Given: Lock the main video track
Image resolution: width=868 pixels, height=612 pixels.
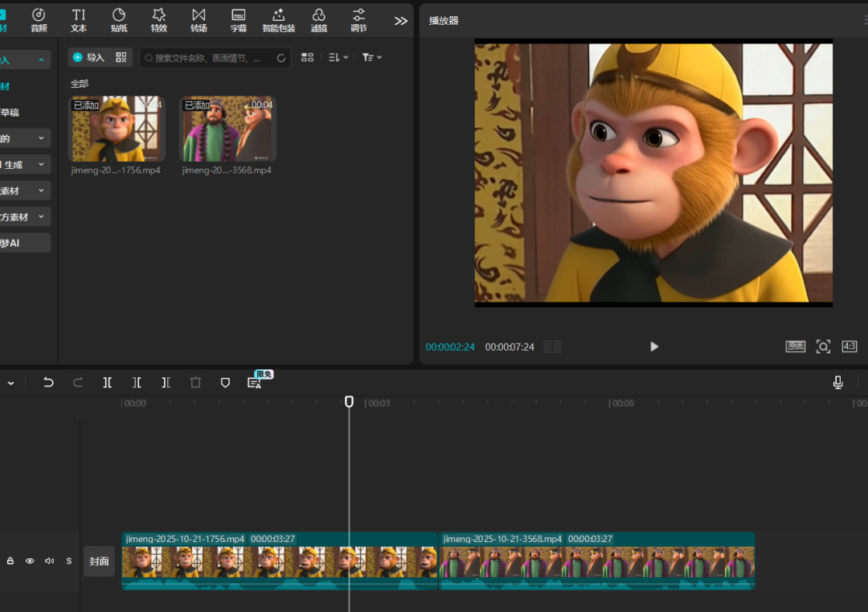Looking at the screenshot, I should click(10, 561).
